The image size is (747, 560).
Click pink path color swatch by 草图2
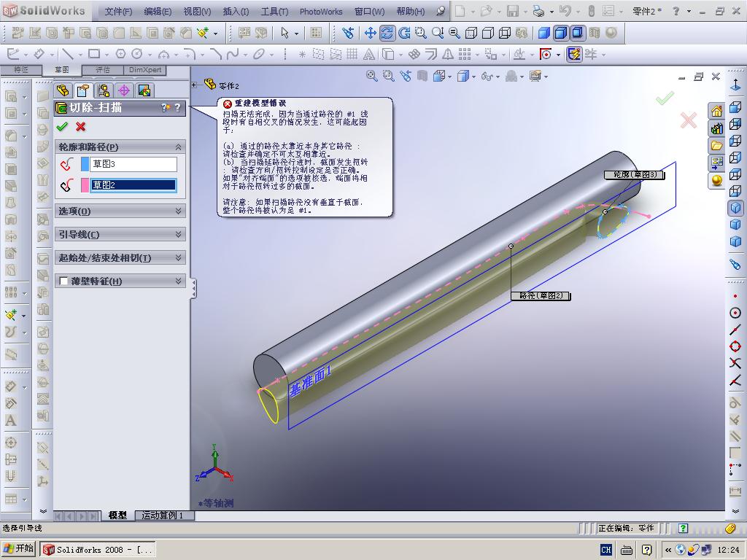(85, 185)
